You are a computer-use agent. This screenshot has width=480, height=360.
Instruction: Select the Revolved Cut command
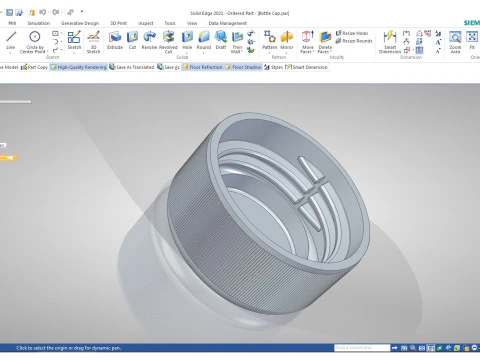(x=168, y=42)
